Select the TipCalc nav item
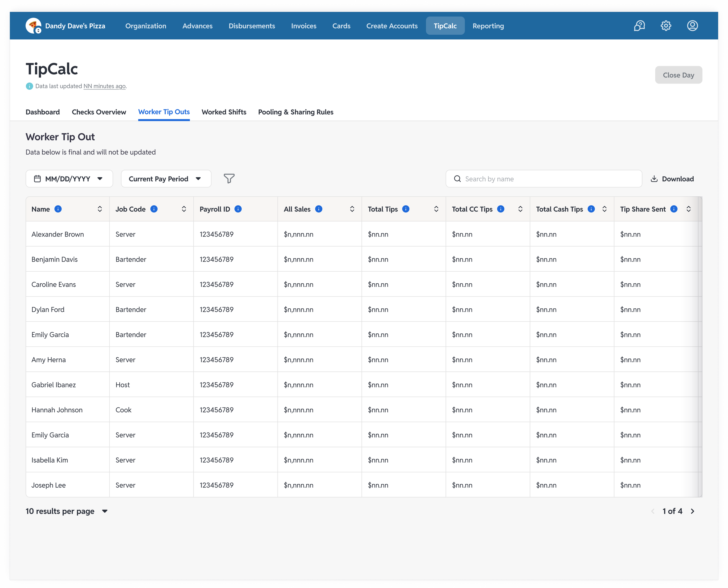The height and width of the screenshot is (588, 728). pyautogui.click(x=445, y=26)
